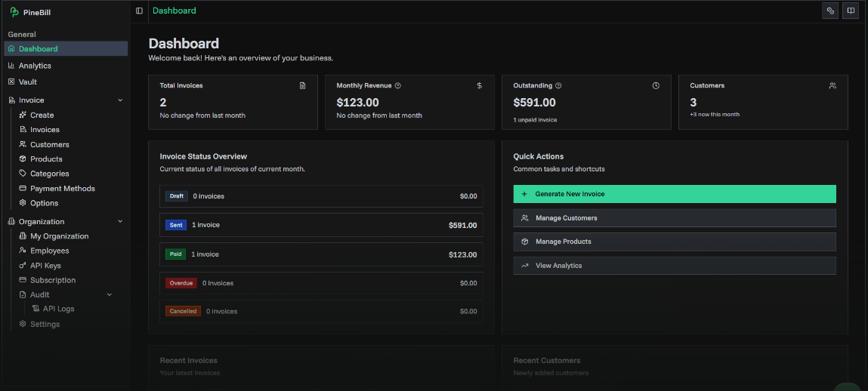Image resolution: width=868 pixels, height=391 pixels.
Task: Click the Products box icon in sidebar
Action: 23,159
